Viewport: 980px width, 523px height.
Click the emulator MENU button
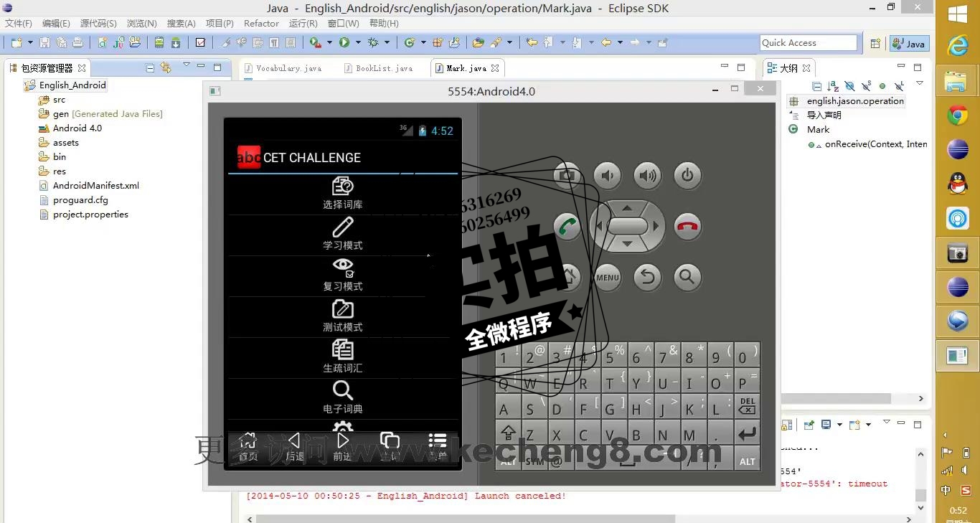pyautogui.click(x=608, y=278)
